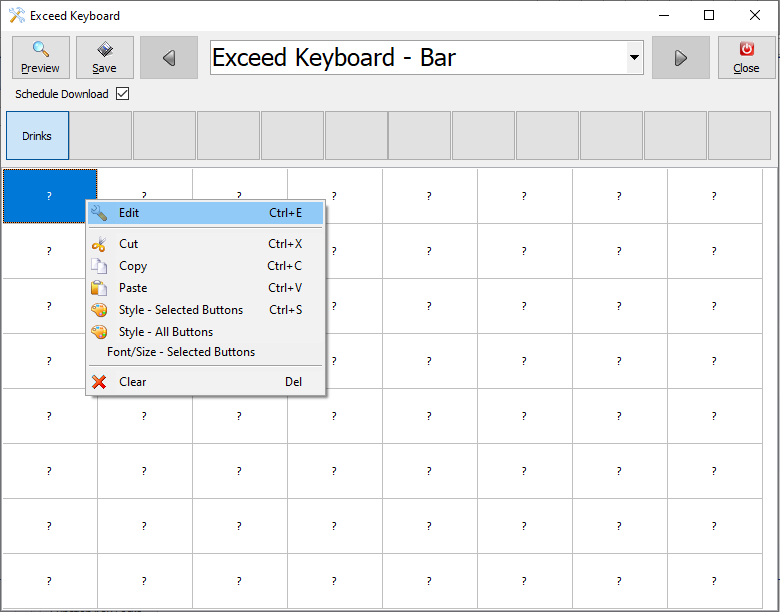Select Copy in the context menu

point(133,266)
